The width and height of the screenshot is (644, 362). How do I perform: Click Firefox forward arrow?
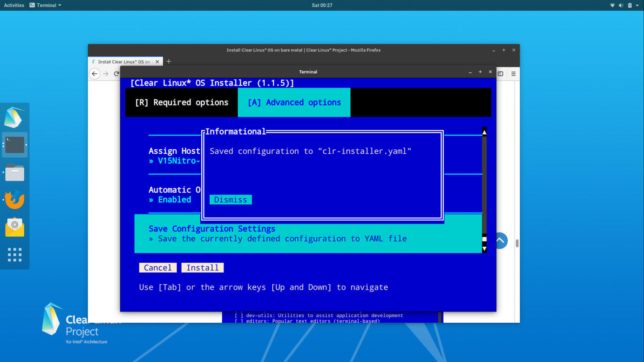pyautogui.click(x=106, y=74)
